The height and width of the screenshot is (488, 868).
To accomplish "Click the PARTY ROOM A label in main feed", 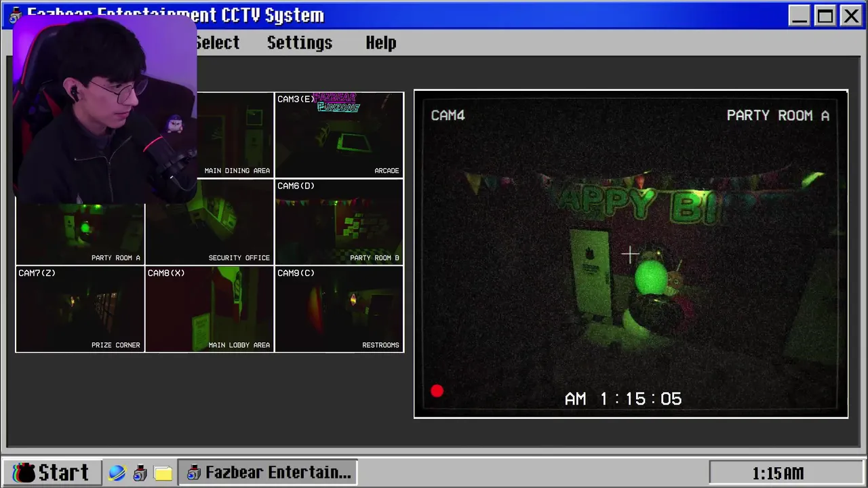I will (778, 115).
